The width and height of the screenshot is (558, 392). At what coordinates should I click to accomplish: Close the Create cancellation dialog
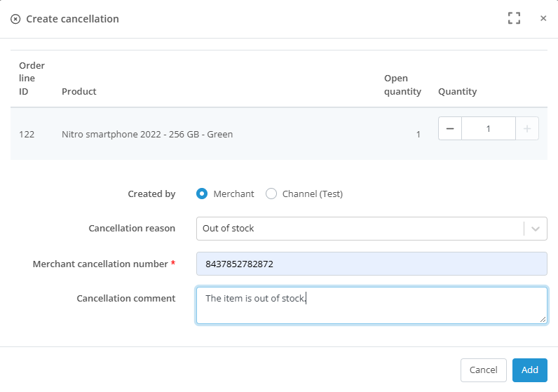coord(543,18)
